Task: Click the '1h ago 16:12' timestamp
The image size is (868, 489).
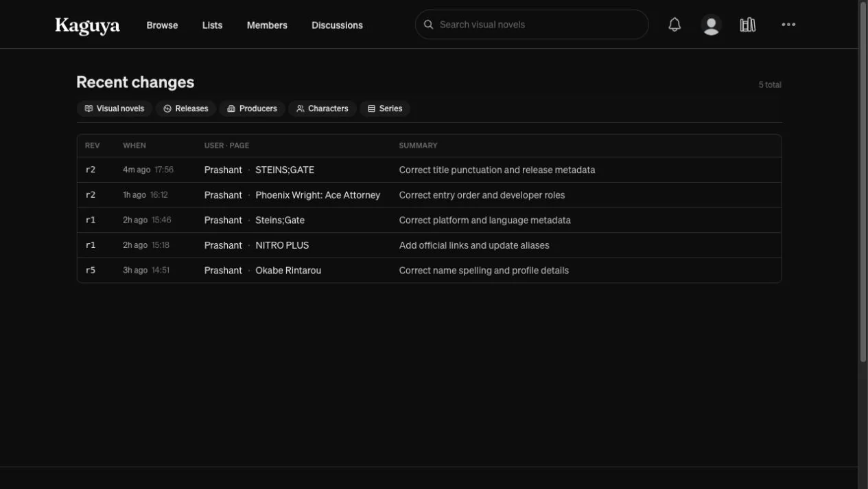Action: [x=145, y=195]
